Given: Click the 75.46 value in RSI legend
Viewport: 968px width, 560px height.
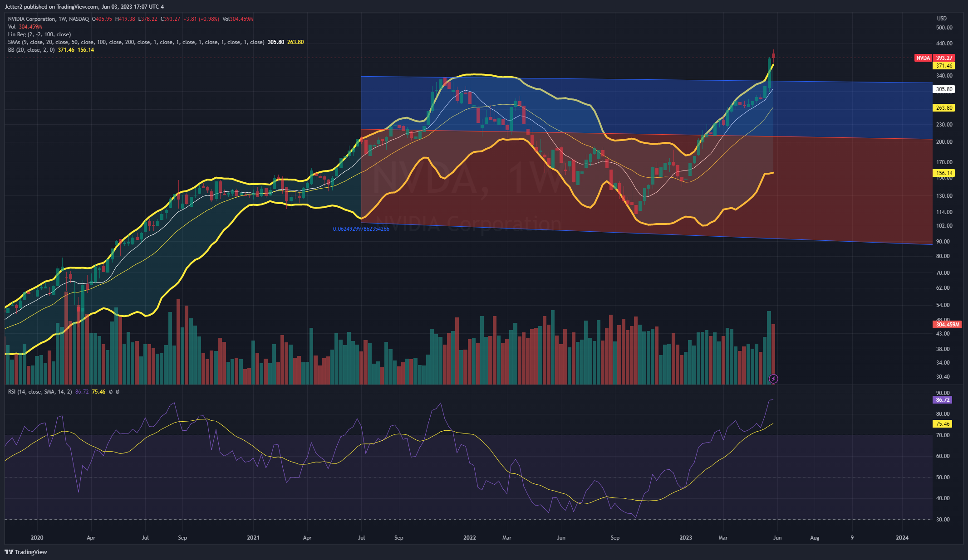Looking at the screenshot, I should pos(98,392).
